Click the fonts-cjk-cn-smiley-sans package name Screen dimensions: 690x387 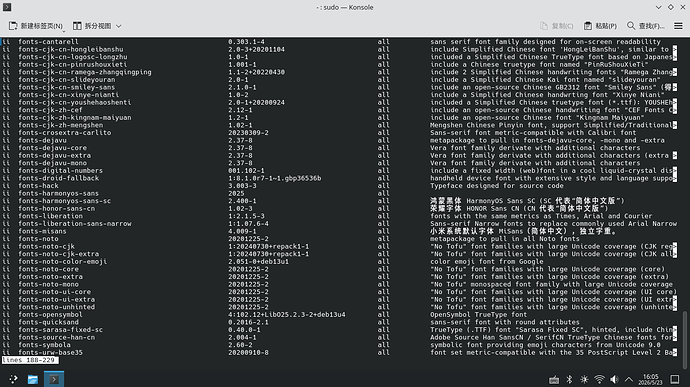click(x=66, y=87)
